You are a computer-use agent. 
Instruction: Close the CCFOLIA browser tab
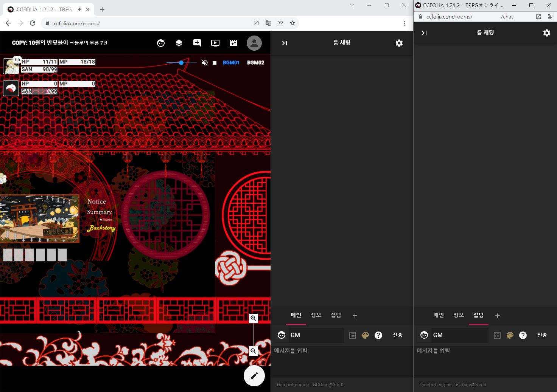(88, 9)
